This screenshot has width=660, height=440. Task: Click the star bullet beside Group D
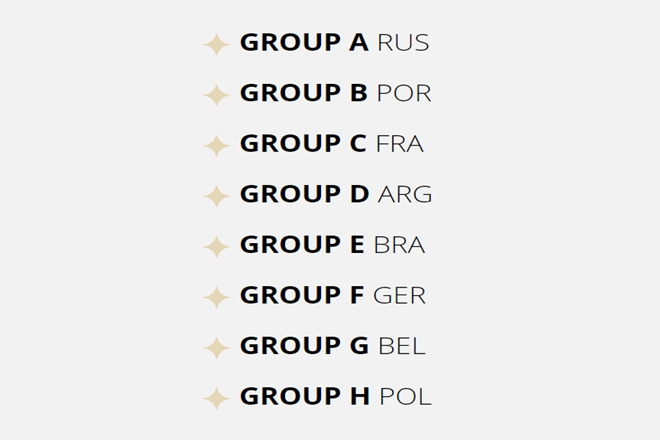click(x=216, y=196)
